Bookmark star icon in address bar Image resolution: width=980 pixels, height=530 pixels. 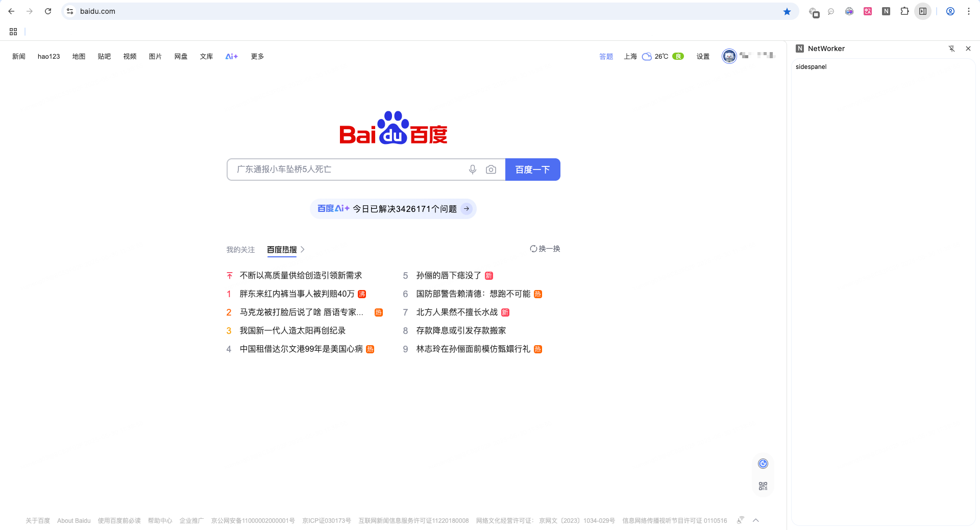(x=787, y=11)
